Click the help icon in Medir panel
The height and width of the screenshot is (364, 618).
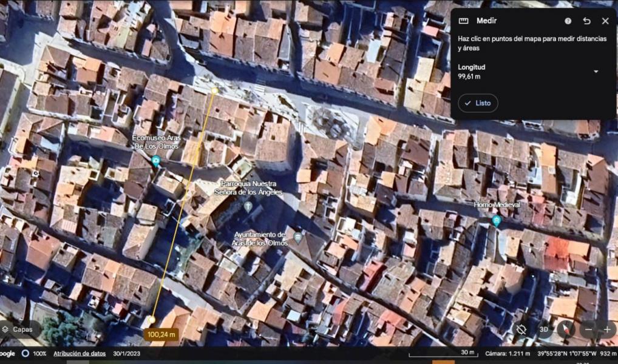coord(568,21)
